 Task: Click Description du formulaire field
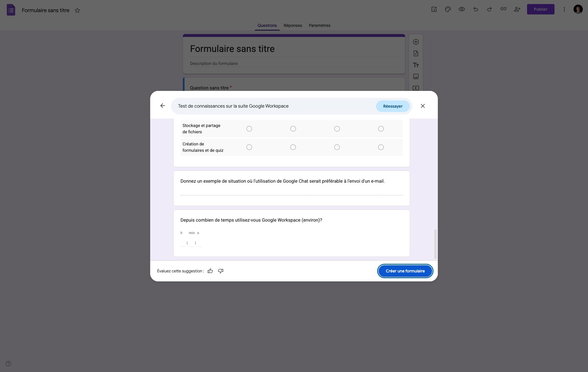(294, 63)
